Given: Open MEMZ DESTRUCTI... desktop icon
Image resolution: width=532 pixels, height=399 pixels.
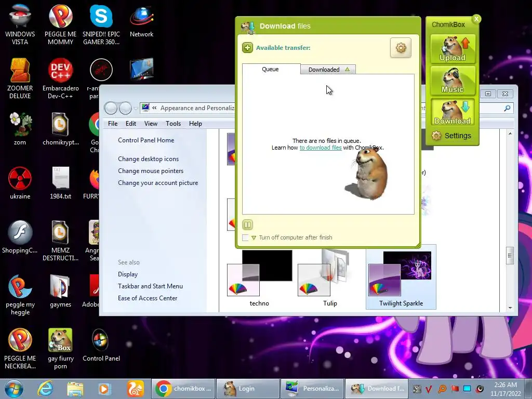Looking at the screenshot, I should tap(60, 240).
